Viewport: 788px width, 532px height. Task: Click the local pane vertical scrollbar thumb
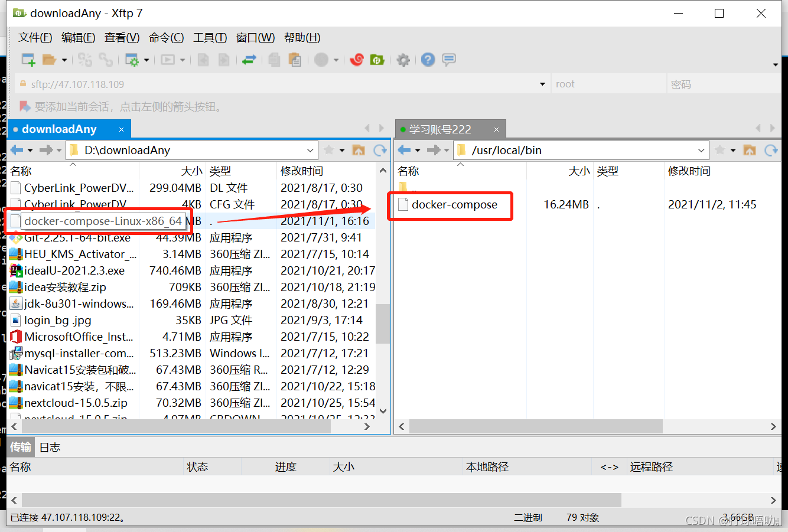pyautogui.click(x=383, y=324)
